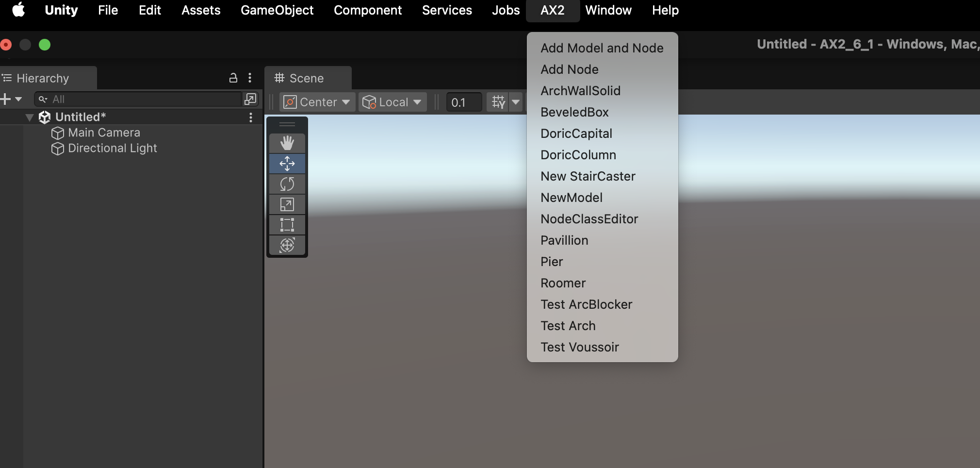
Task: Toggle grid snapping in Scene toolbar
Action: 498,102
